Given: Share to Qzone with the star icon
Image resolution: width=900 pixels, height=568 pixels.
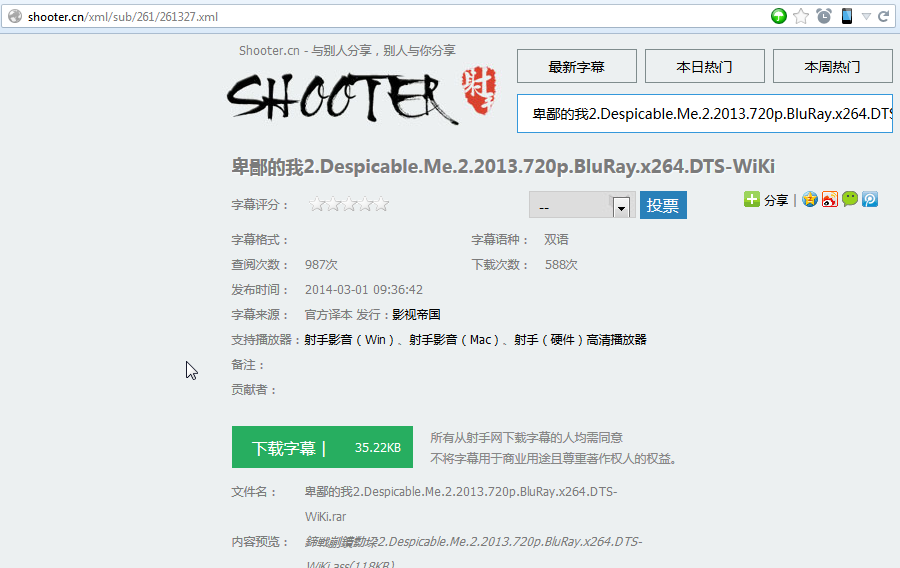Looking at the screenshot, I should pyautogui.click(x=809, y=199).
